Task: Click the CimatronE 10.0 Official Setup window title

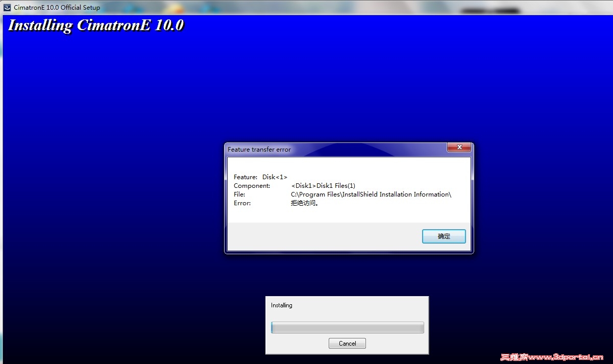Action: point(57,8)
